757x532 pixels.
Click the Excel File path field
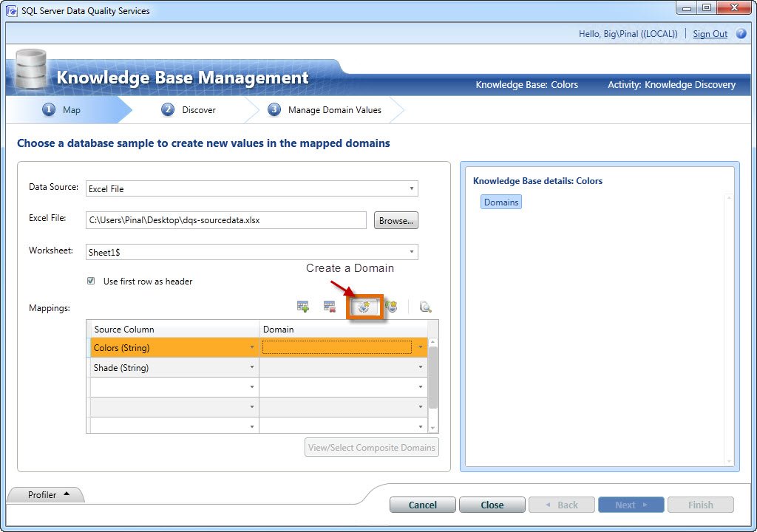(226, 220)
